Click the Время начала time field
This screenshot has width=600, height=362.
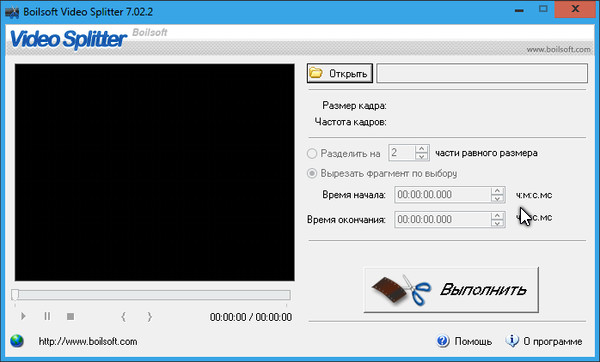click(443, 195)
